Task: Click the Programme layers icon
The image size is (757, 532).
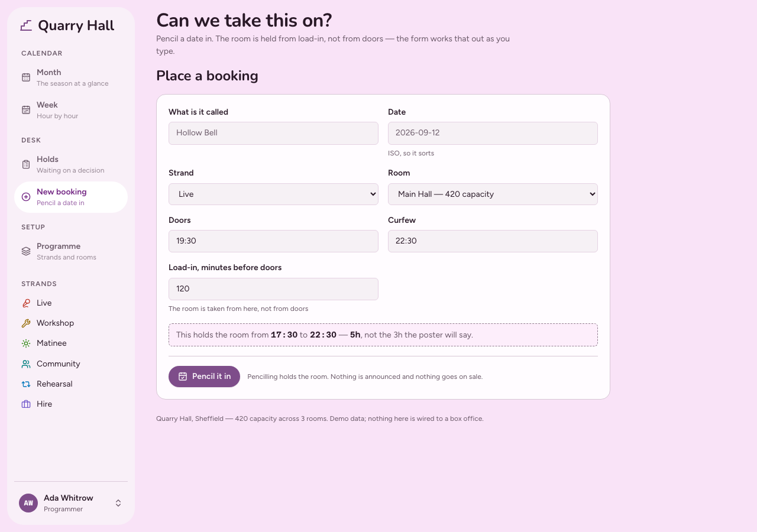Action: (x=26, y=251)
